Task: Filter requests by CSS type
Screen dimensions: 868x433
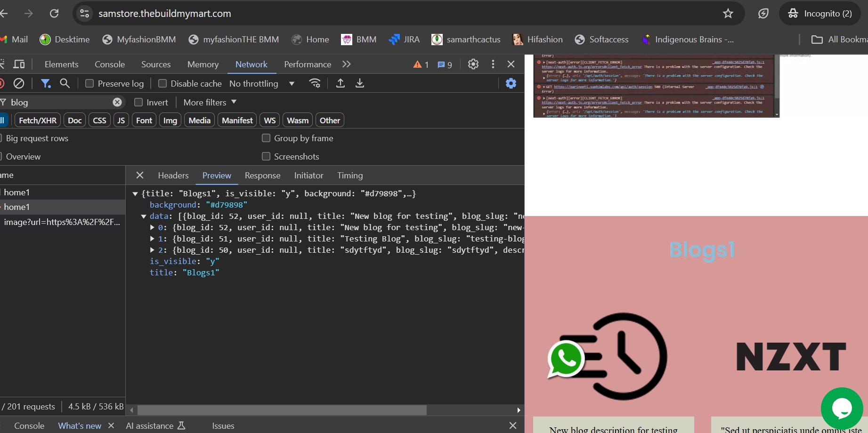Action: coord(99,120)
